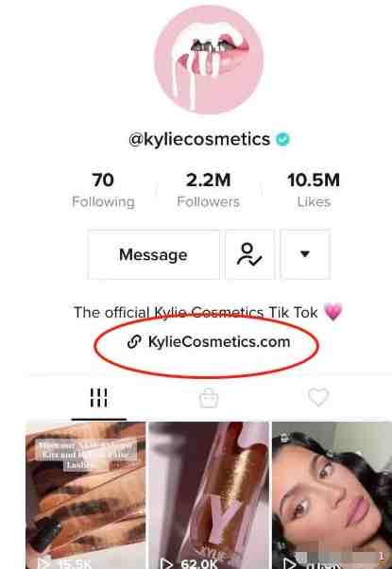This screenshot has width=392, height=569.
Task: Tap the play icon on the nails video
Action: tap(43, 563)
